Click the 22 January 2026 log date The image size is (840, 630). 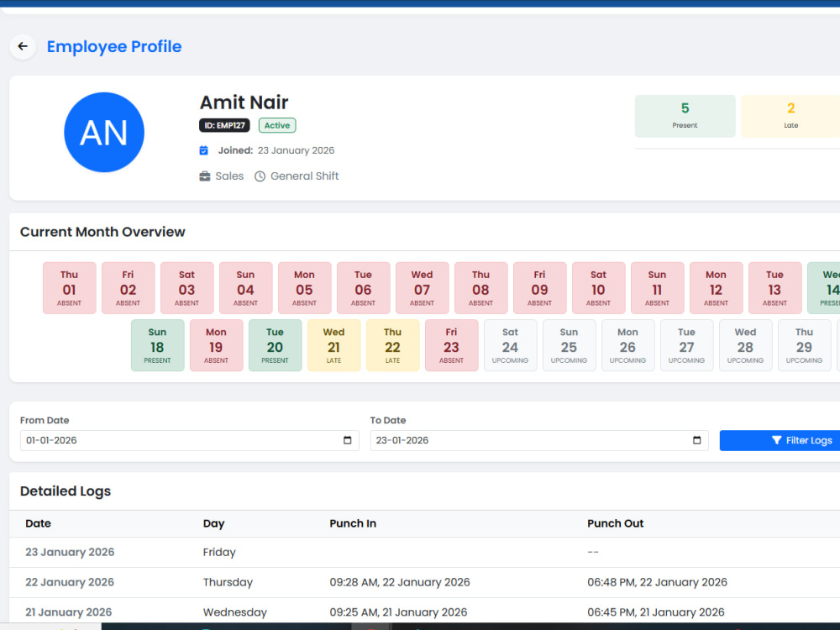[x=70, y=582]
